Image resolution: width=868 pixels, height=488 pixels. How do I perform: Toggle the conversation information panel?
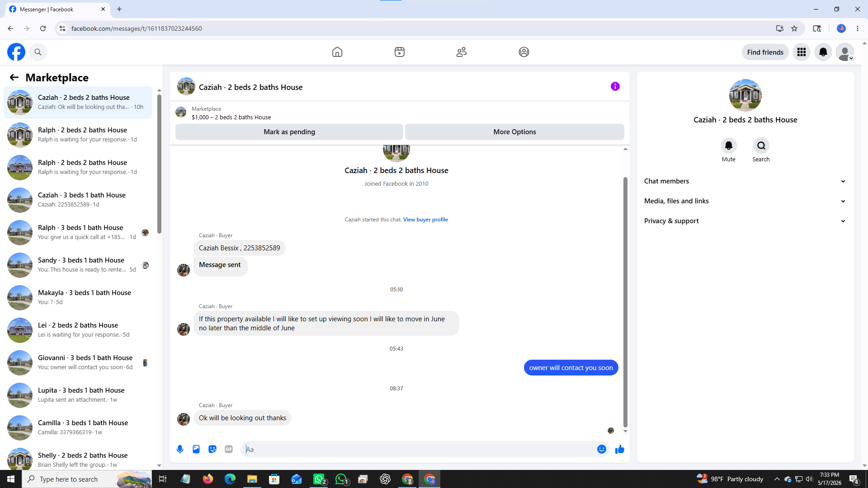(615, 86)
